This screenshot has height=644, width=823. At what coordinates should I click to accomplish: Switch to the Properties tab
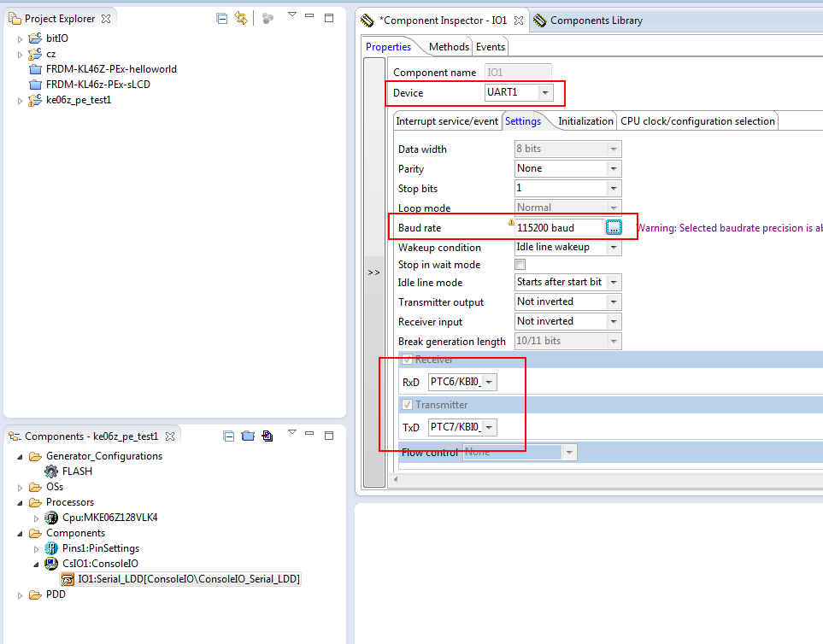tap(388, 47)
